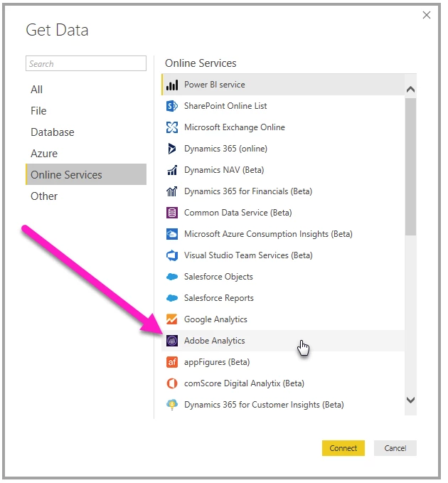Select 'Dynamics 365 for Financials (Beta)' text
The height and width of the screenshot is (483, 448).
click(248, 191)
